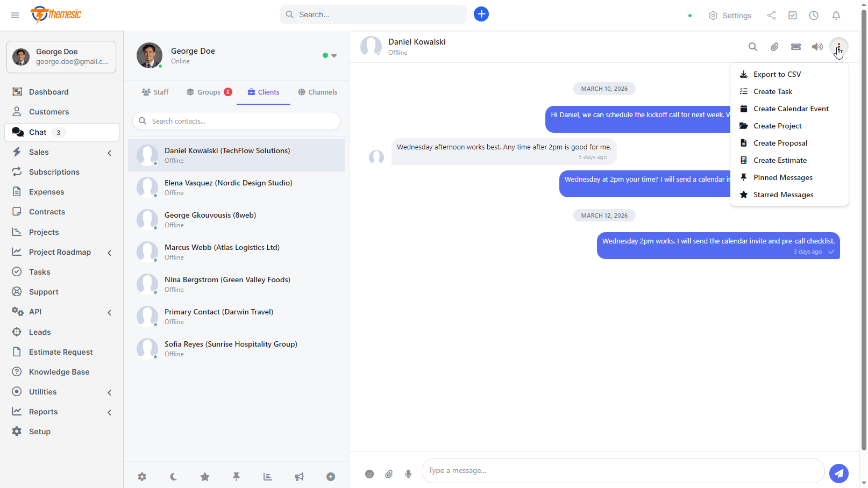
Task: Open chat settings via the gear icon
Action: coord(142,476)
